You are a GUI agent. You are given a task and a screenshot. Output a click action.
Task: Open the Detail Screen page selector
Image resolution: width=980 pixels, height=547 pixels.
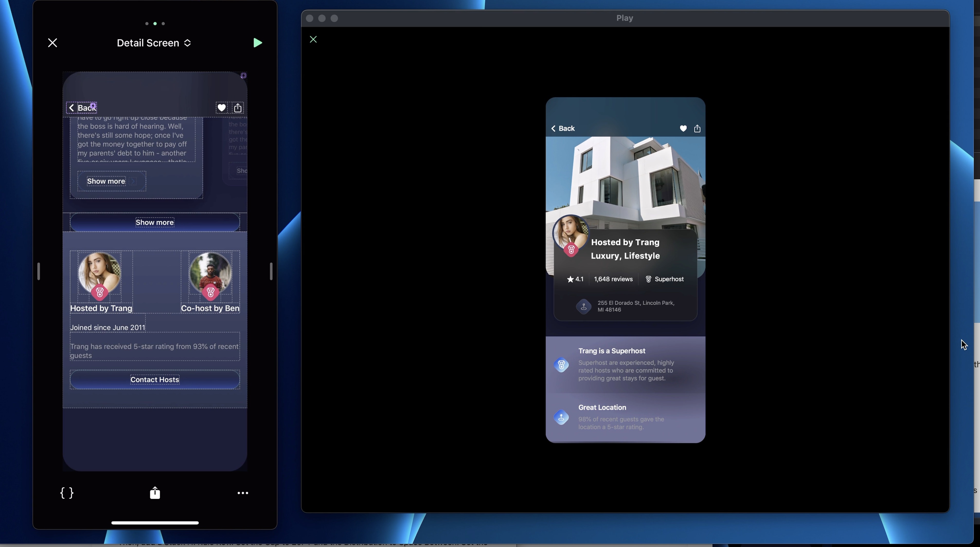(x=154, y=43)
